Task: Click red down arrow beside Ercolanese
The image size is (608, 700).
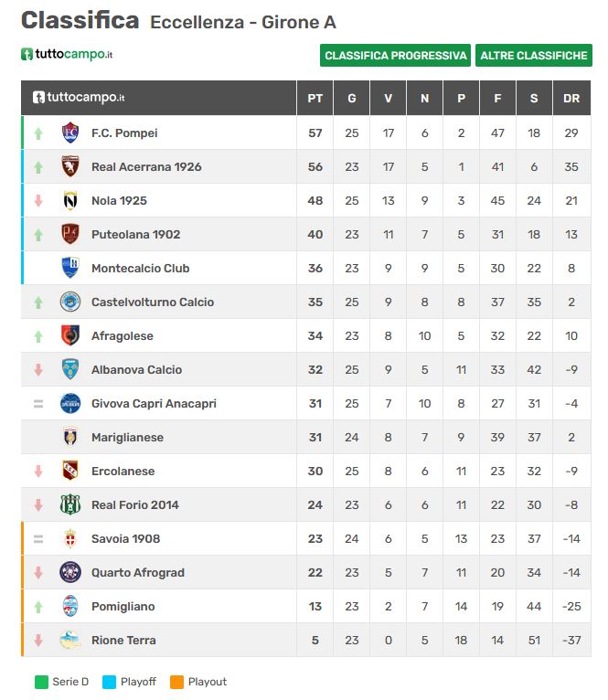Action: [38, 471]
